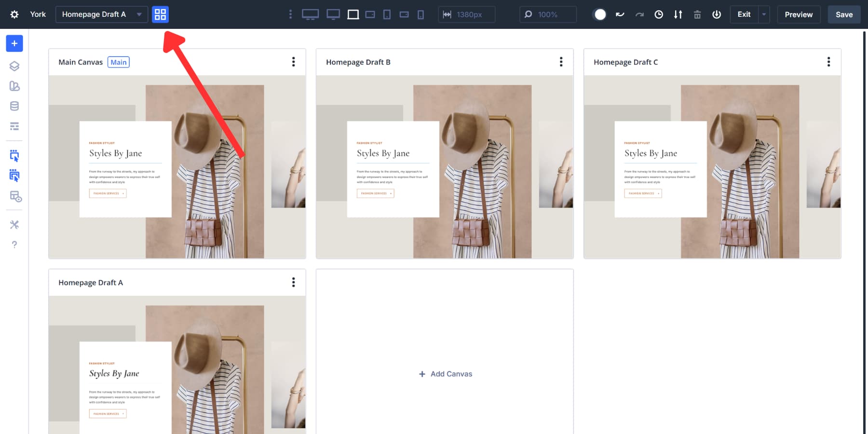Click the white circle swatch in the toolbar
Image resolution: width=868 pixels, height=434 pixels.
point(599,14)
